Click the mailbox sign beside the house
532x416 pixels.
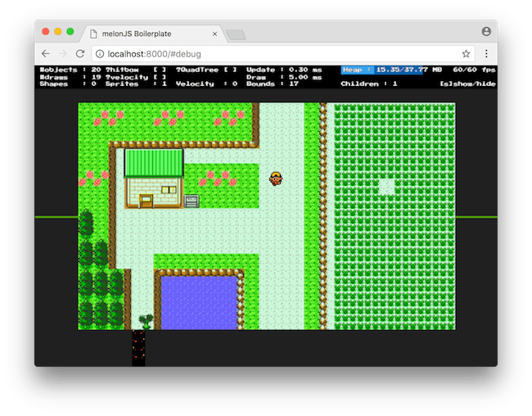click(x=192, y=201)
